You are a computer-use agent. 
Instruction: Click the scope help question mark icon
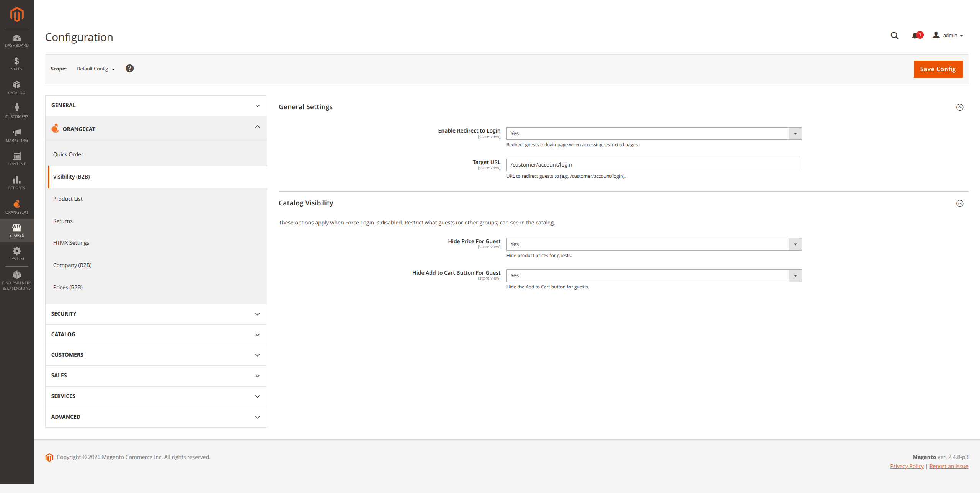point(129,69)
